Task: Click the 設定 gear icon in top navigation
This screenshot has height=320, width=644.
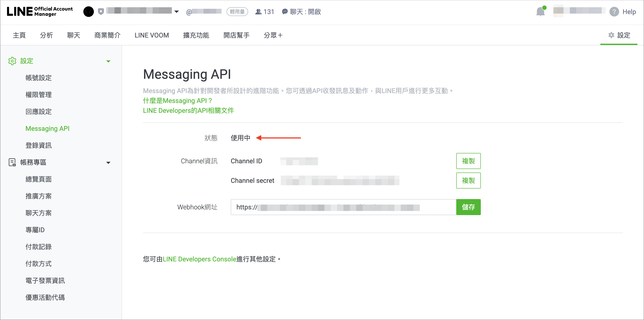Action: [611, 35]
